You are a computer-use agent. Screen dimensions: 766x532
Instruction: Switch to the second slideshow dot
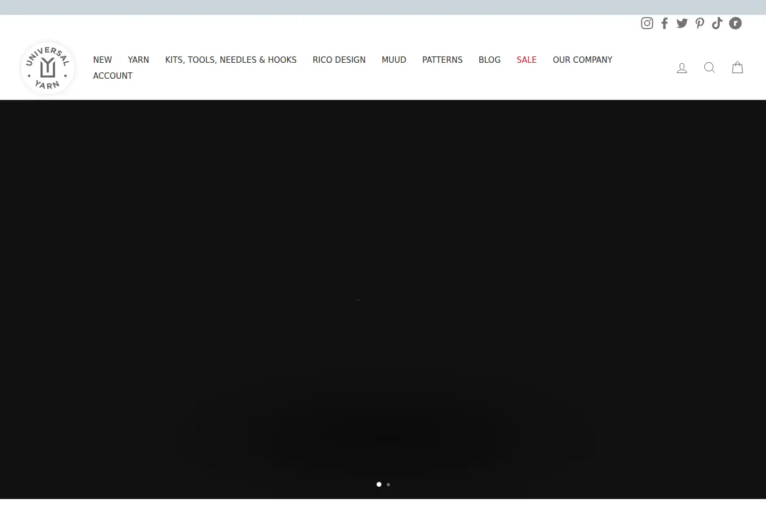tap(388, 485)
